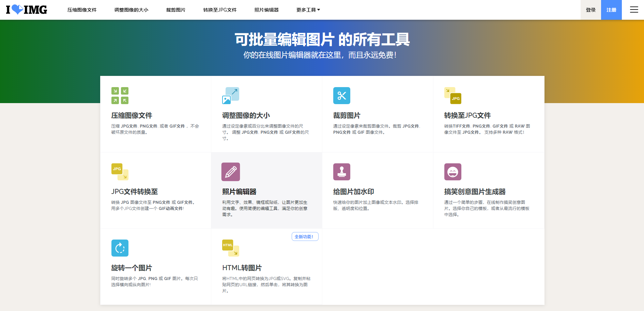Open the resize image arrow icon
This screenshot has height=311, width=644.
(x=231, y=96)
